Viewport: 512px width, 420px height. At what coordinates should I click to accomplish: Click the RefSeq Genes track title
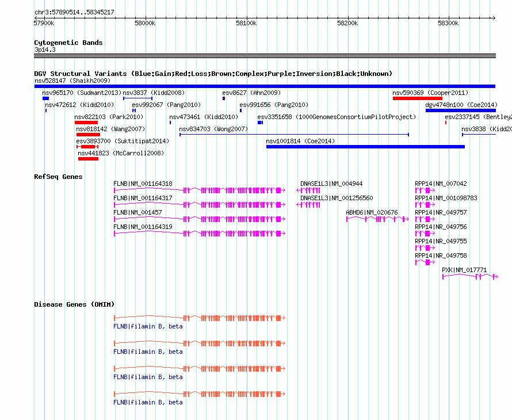[x=58, y=177]
